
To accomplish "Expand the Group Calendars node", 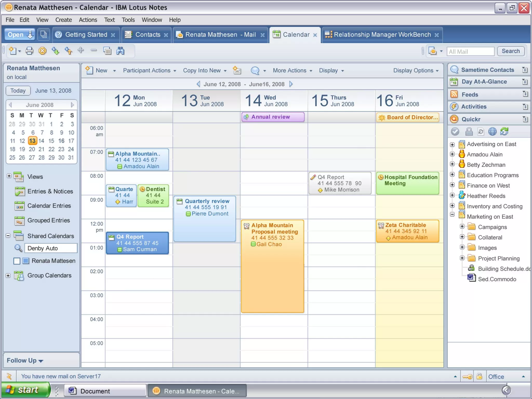I will (8, 275).
